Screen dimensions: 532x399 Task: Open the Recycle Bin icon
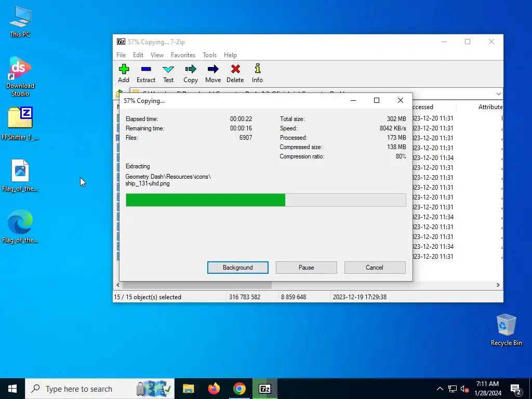coord(506,330)
